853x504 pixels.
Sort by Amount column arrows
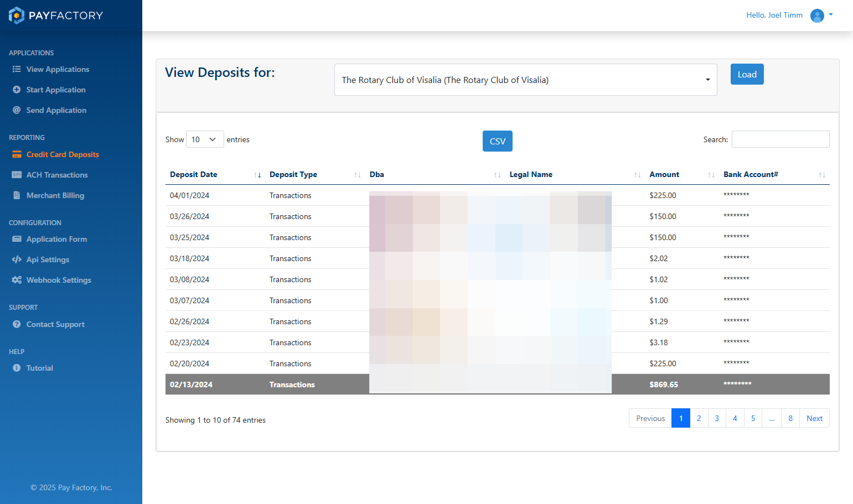click(x=711, y=175)
